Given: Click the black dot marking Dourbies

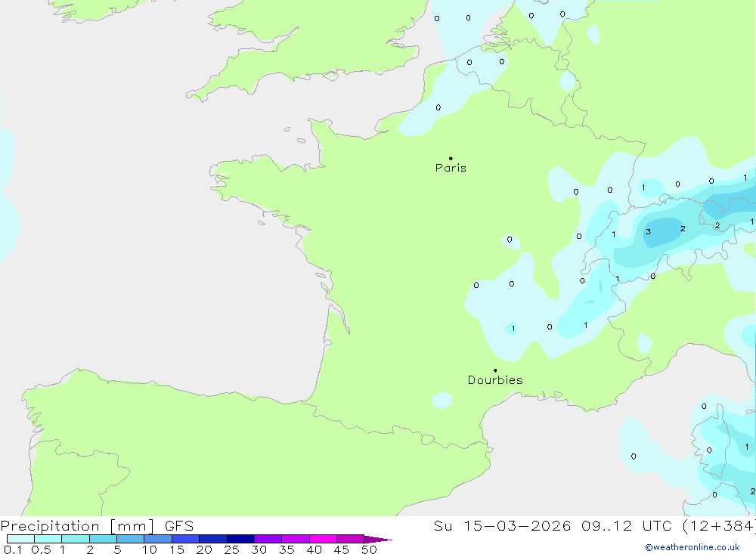Looking at the screenshot, I should pos(495,370).
